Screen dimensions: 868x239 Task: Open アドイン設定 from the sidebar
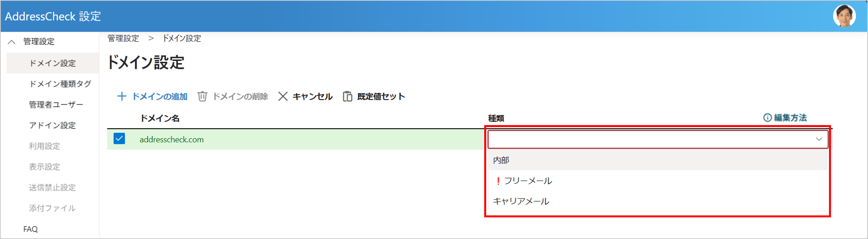pos(52,125)
